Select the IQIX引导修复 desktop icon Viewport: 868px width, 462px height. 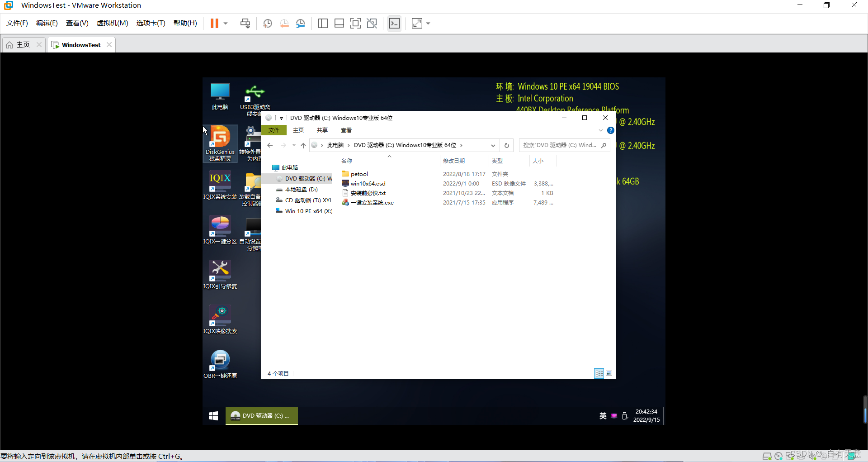(x=220, y=275)
